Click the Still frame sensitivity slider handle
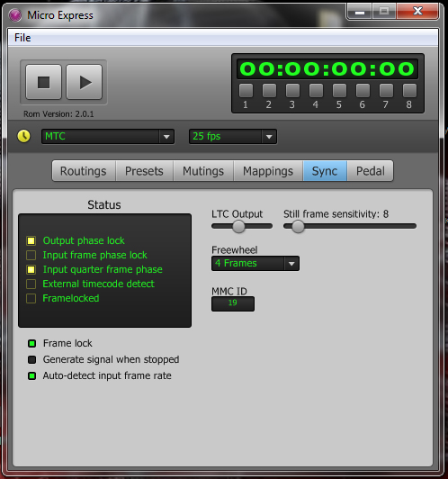Screen dimensions: 448x479 [x=298, y=226]
